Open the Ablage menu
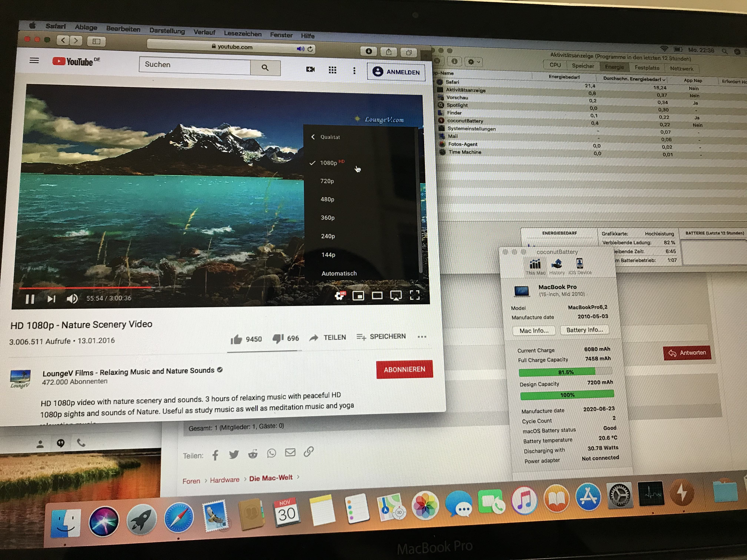Screen dimensions: 747x560 coord(86,27)
